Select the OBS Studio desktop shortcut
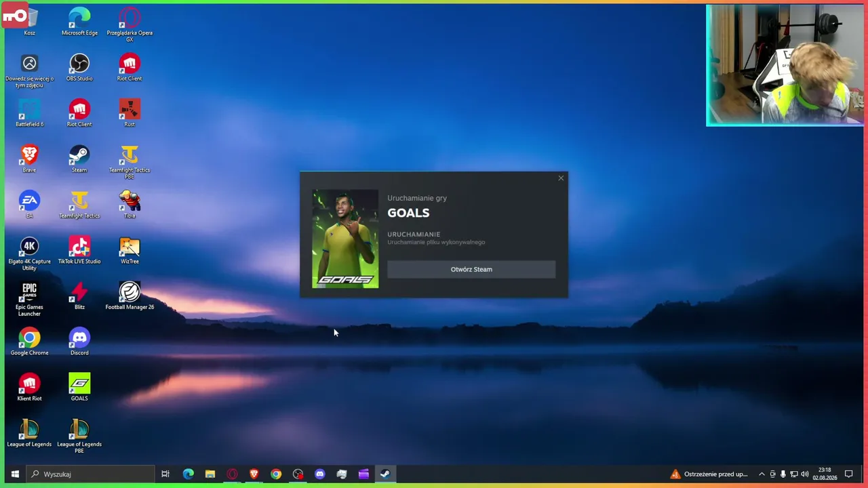 coord(79,68)
